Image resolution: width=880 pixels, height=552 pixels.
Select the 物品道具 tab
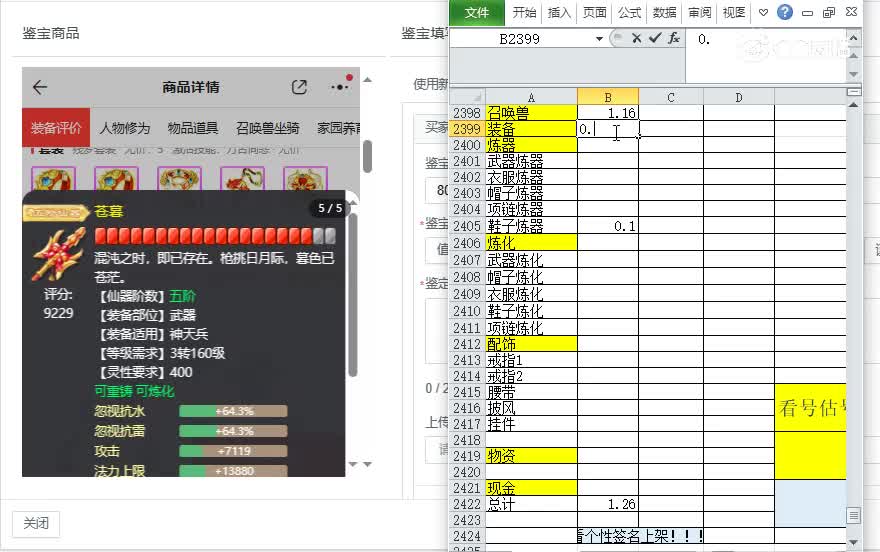[x=192, y=128]
